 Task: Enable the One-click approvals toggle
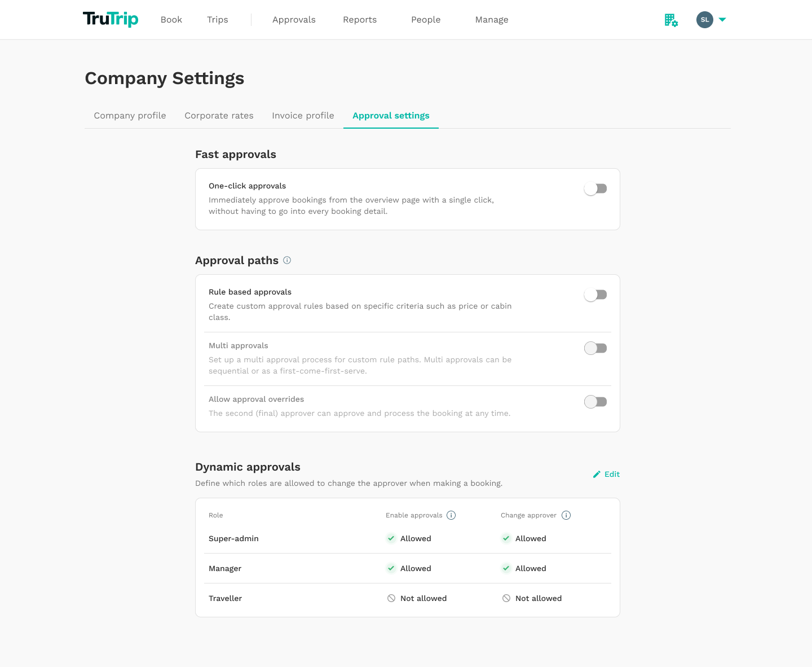click(595, 188)
